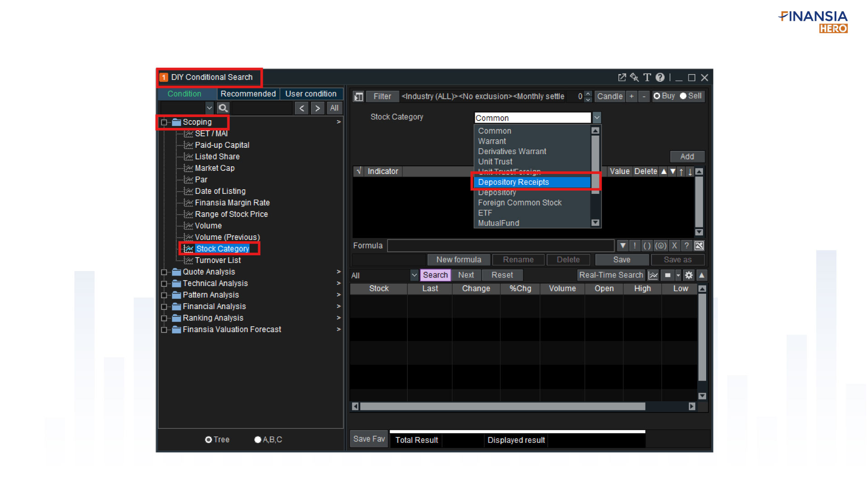Open the formula down-triangle dropdown
Screen dimensions: 868x488
click(623, 246)
